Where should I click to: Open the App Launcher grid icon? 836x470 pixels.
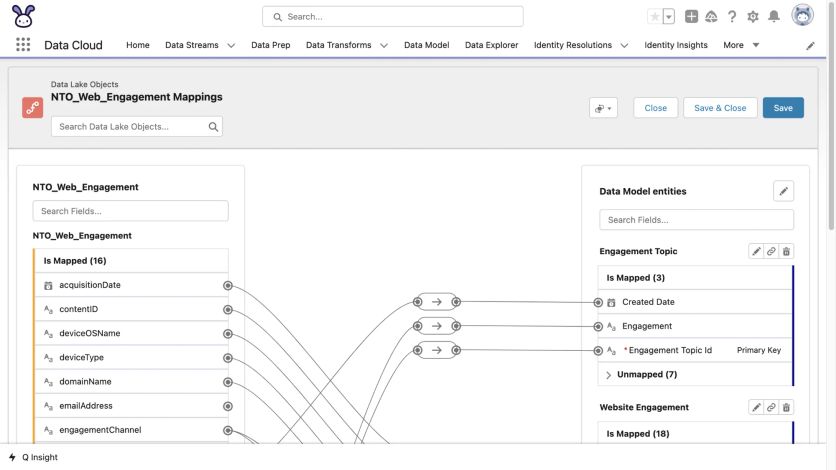(23, 45)
